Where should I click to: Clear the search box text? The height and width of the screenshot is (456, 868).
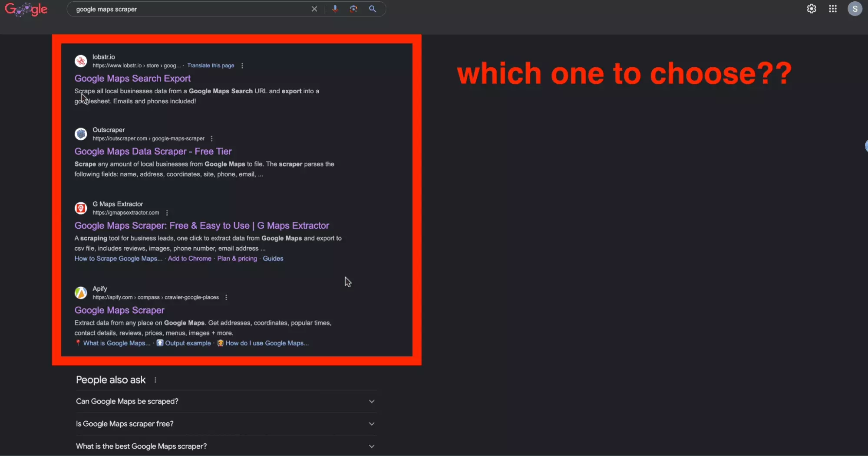(314, 9)
